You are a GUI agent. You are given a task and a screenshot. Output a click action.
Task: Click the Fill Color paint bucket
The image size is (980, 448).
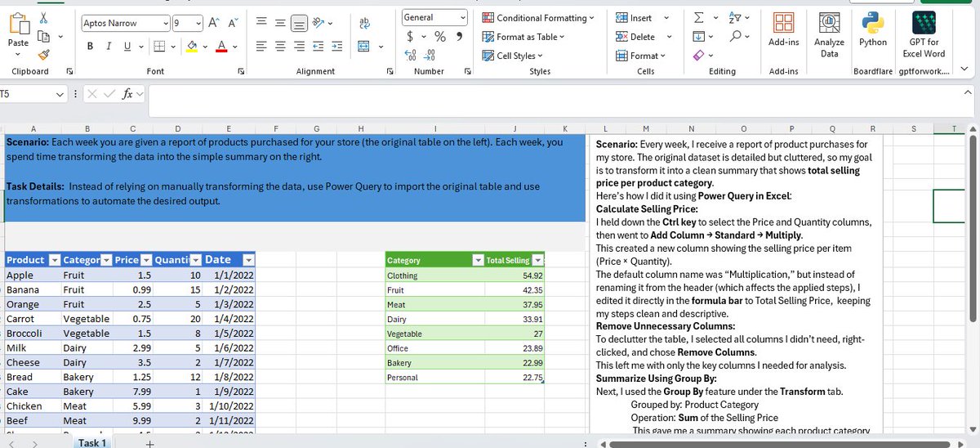193,47
